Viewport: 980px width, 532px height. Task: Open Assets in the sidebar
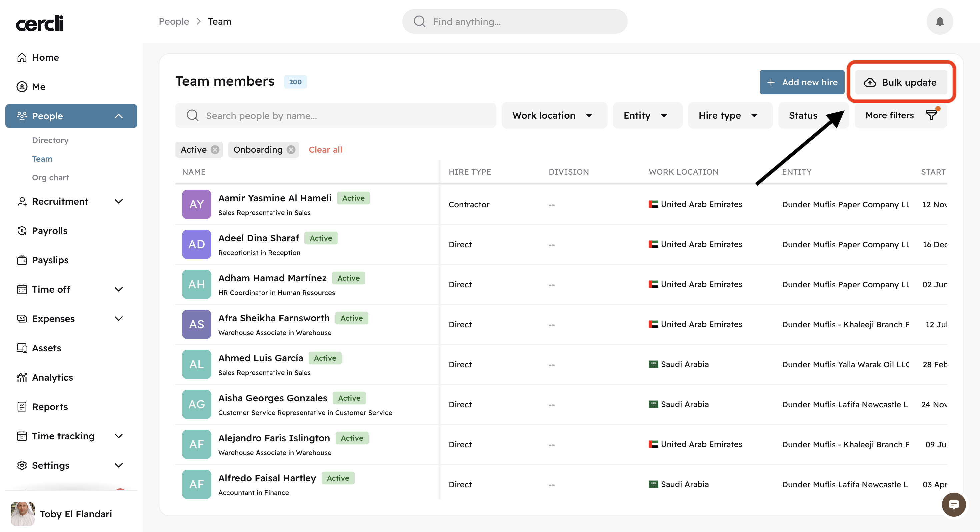(x=46, y=348)
